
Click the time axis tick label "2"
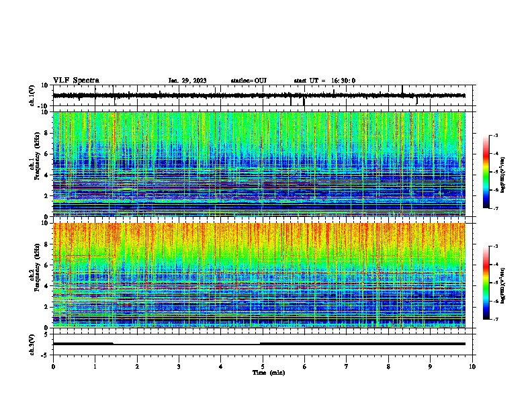pyautogui.click(x=137, y=367)
